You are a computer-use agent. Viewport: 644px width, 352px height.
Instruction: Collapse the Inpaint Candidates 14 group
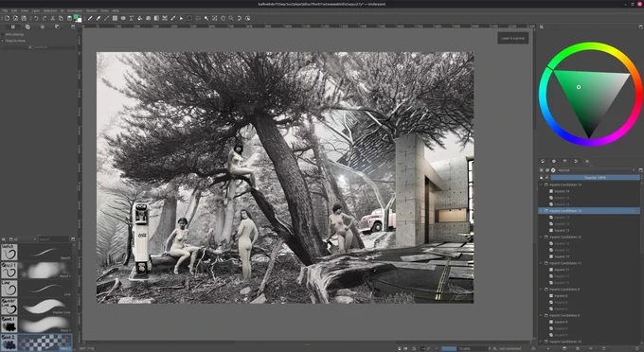point(541,185)
